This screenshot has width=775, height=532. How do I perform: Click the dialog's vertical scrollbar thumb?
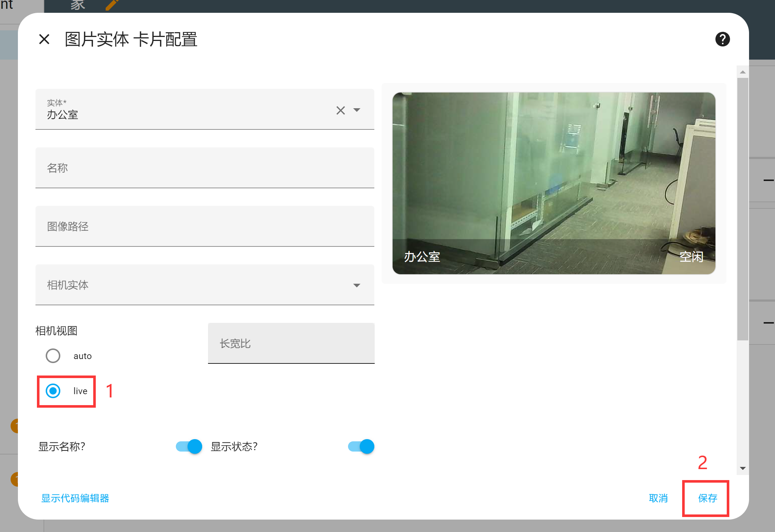click(742, 208)
